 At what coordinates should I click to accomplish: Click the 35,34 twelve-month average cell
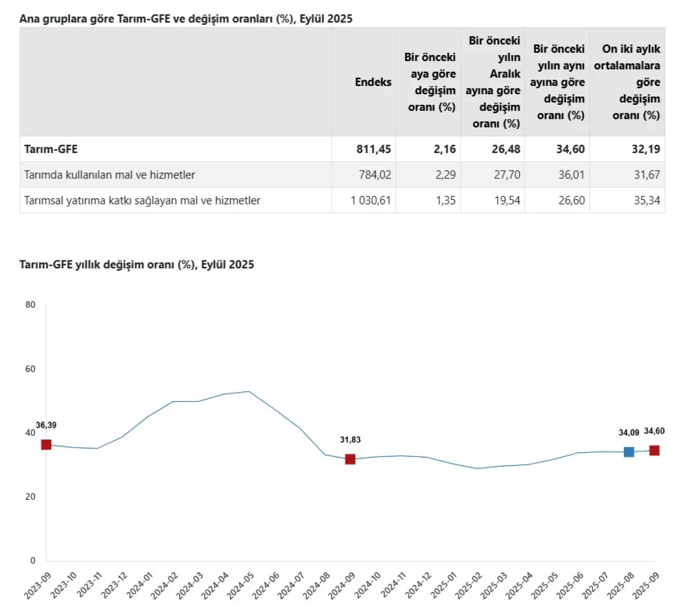coord(646,201)
